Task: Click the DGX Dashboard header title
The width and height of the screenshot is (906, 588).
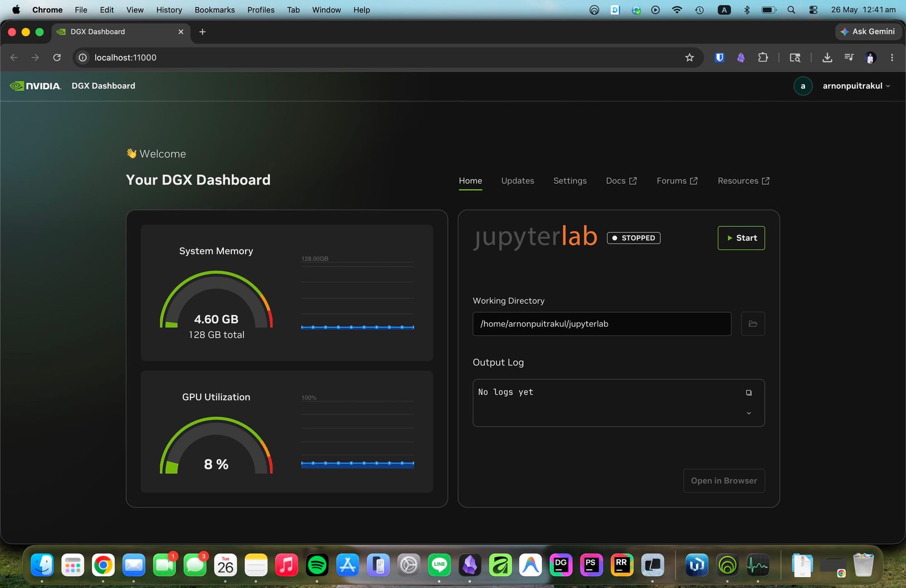Action: pyautogui.click(x=103, y=86)
